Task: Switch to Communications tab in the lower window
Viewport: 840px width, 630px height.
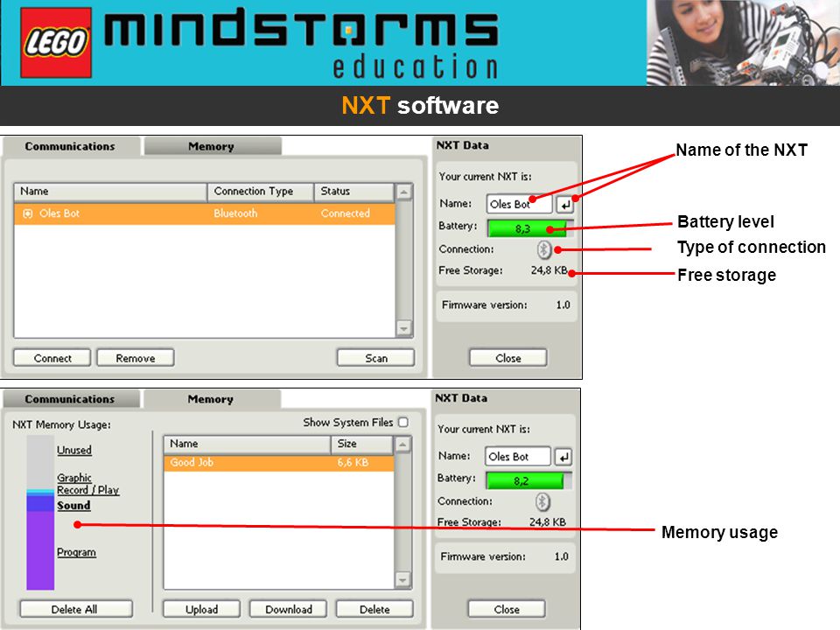Action: [71, 399]
